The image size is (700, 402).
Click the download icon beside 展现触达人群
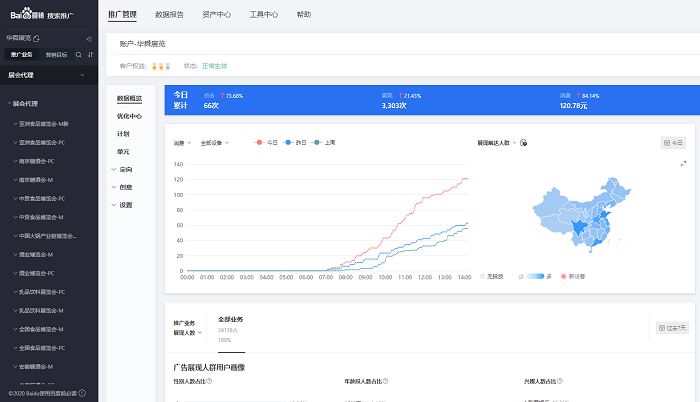(x=524, y=143)
